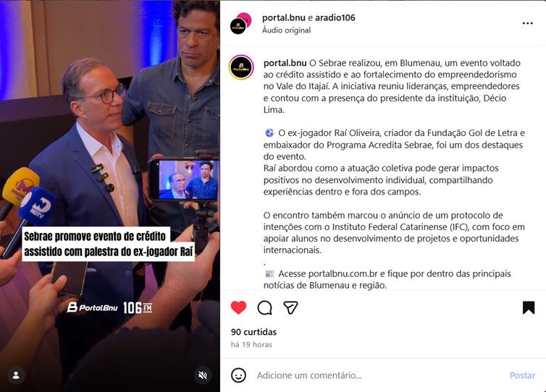
Task: Open the three-dot more options menu
Action: pyautogui.click(x=528, y=23)
